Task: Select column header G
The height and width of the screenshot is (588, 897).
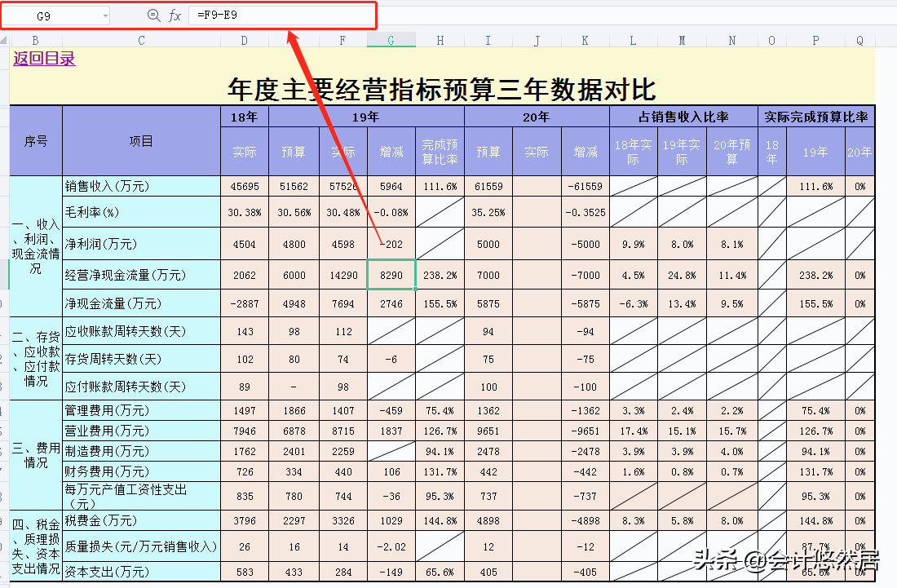Action: click(x=391, y=38)
